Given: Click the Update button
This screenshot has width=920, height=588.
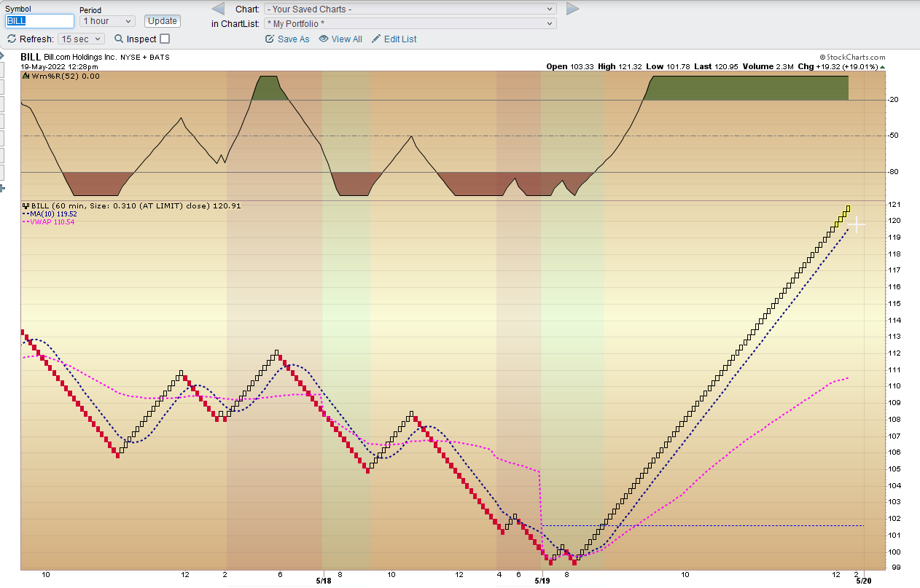Looking at the screenshot, I should pyautogui.click(x=162, y=21).
